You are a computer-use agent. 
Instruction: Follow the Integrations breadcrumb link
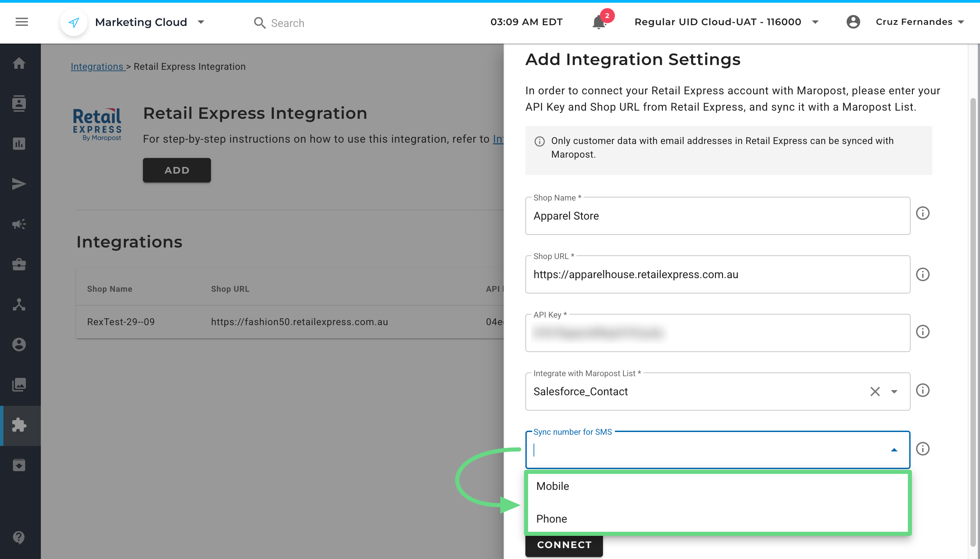click(x=97, y=66)
